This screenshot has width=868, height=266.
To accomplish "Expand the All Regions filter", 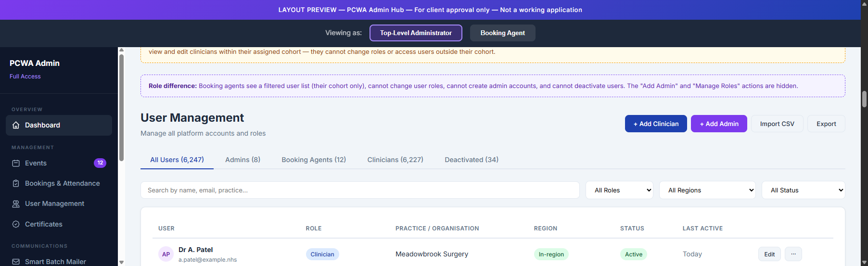I will (x=707, y=190).
